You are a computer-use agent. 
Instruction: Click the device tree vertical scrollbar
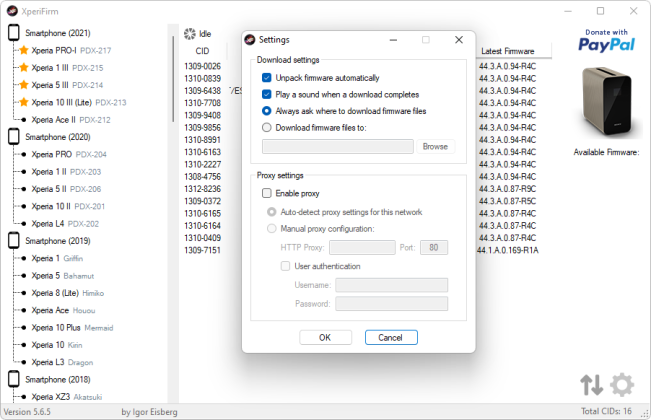point(173,79)
